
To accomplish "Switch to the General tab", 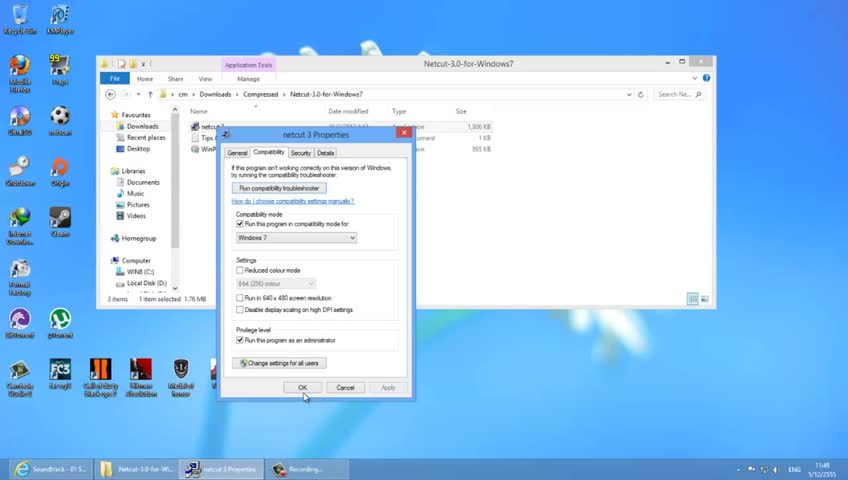I will point(237,153).
